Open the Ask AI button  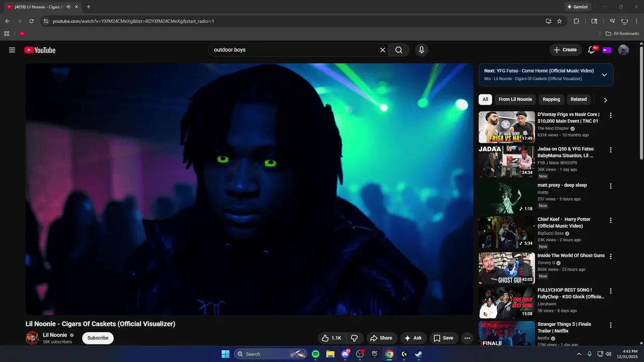click(x=413, y=338)
